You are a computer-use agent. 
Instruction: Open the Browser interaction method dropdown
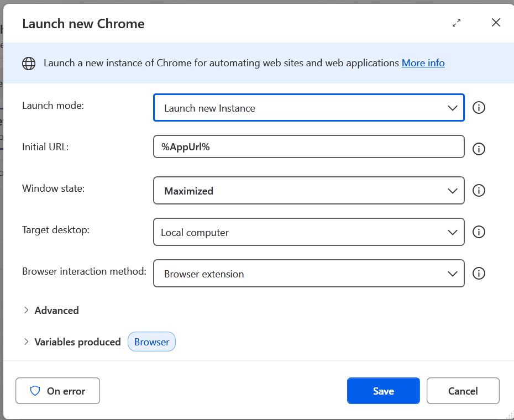309,274
